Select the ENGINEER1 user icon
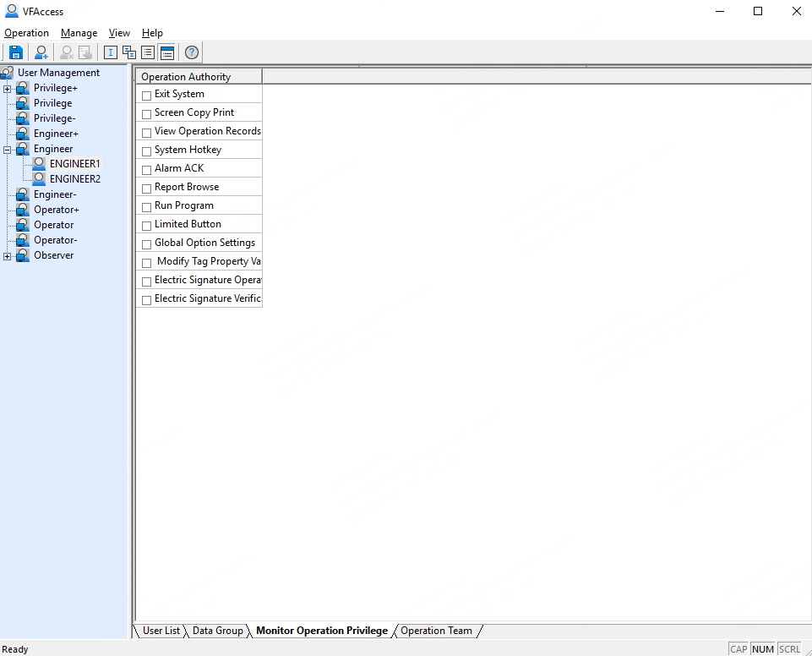The width and height of the screenshot is (812, 656). point(39,164)
